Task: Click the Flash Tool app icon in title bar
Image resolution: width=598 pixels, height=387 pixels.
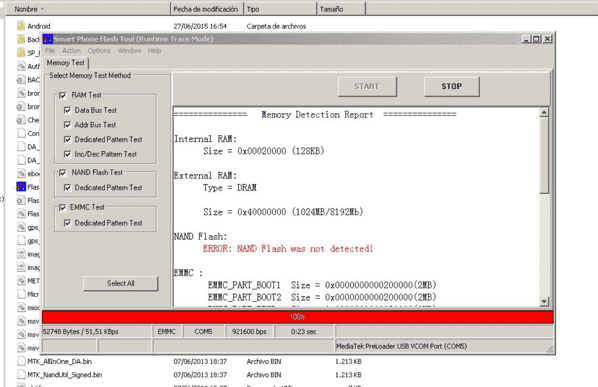Action: (x=48, y=39)
